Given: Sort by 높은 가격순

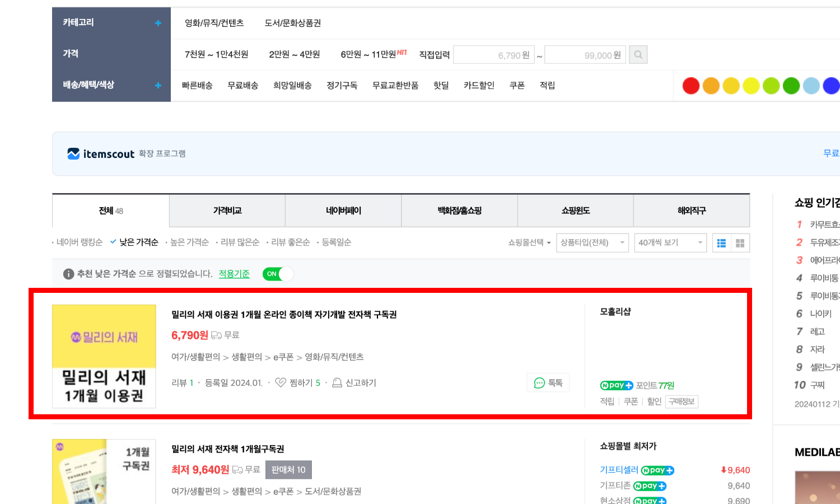Looking at the screenshot, I should (189, 242).
